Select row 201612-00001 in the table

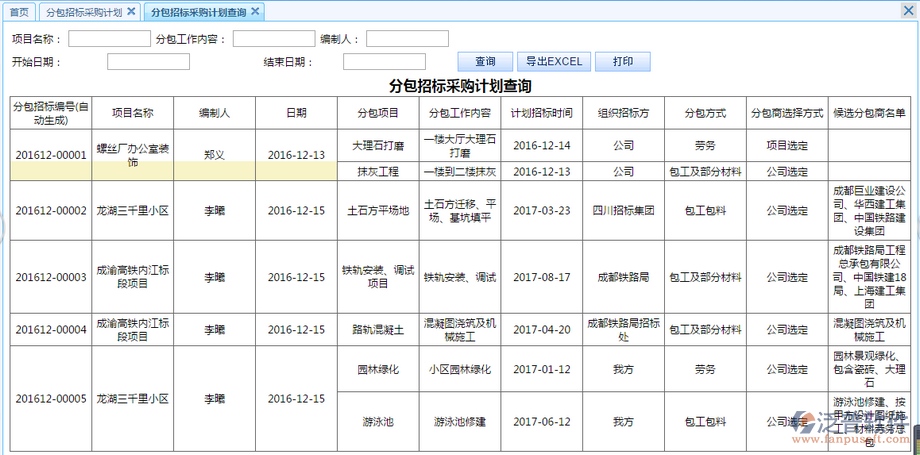(x=51, y=155)
